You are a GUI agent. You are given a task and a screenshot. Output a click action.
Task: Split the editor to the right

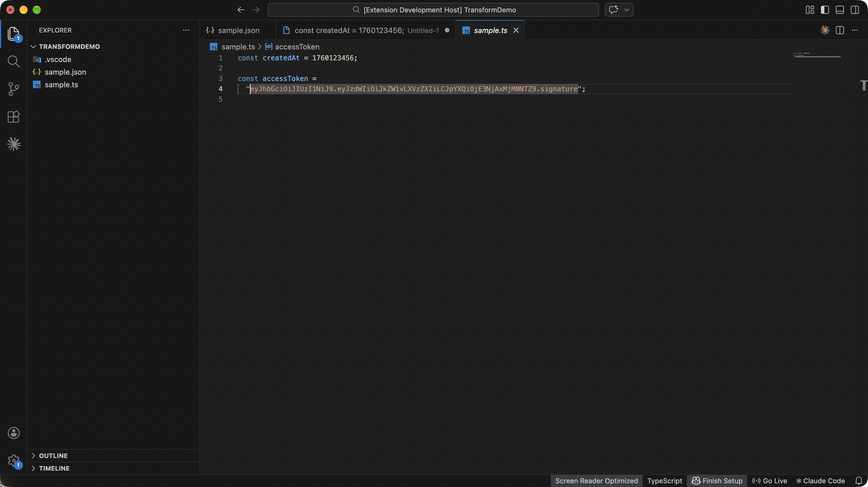coord(840,30)
